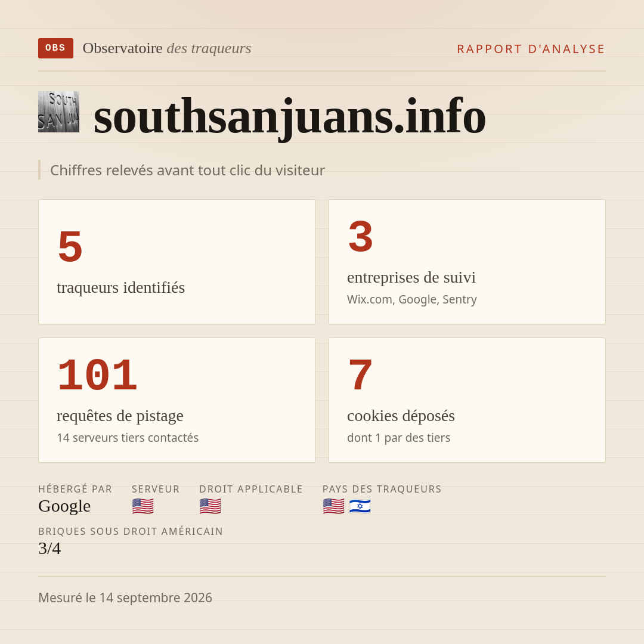This screenshot has height=644, width=644.
Task: Select the Israel flag under Pays des traqueurs
Action: [x=360, y=506]
